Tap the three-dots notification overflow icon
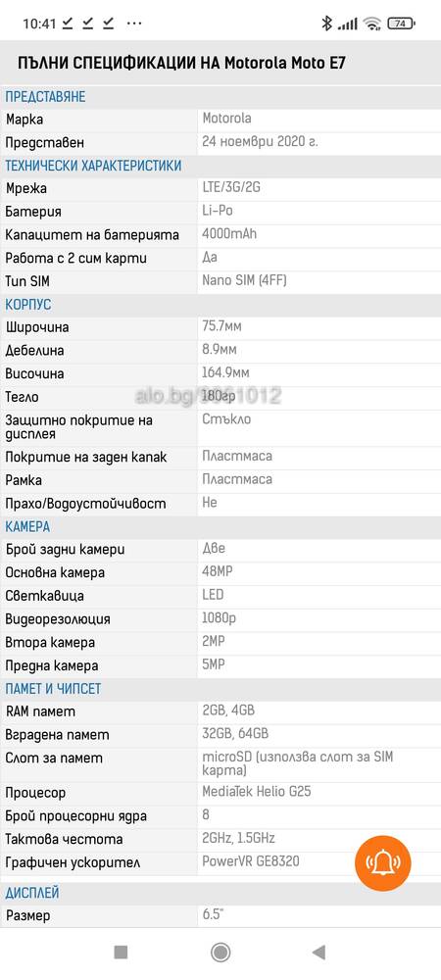 pyautogui.click(x=134, y=24)
